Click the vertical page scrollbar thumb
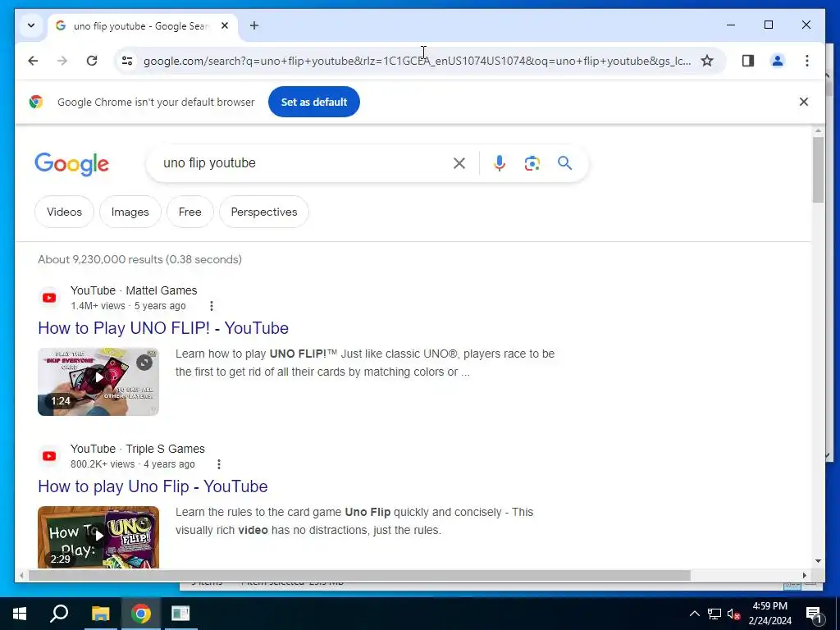The height and width of the screenshot is (630, 840). (x=818, y=170)
